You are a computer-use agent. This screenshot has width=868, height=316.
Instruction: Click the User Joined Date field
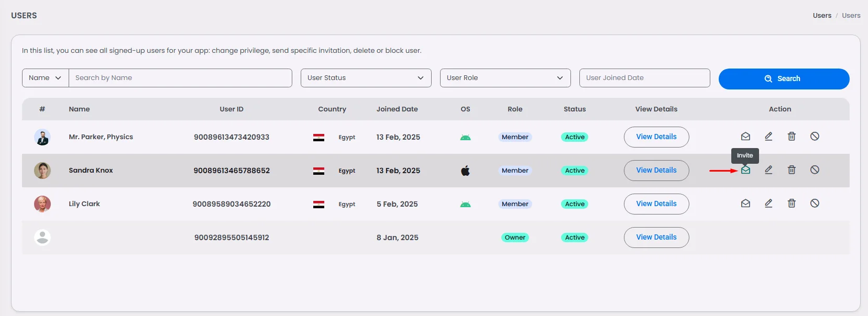coord(644,78)
